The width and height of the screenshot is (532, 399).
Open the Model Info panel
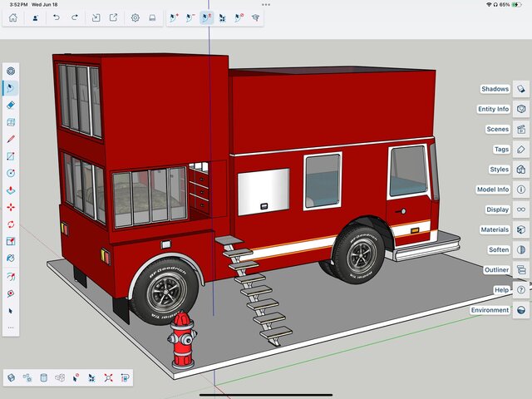493,190
